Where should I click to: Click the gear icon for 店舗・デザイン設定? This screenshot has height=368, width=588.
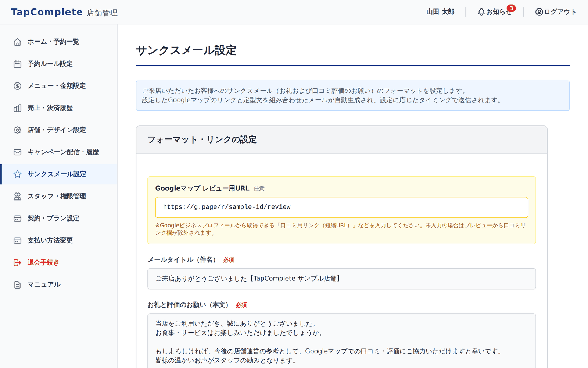pos(17,130)
